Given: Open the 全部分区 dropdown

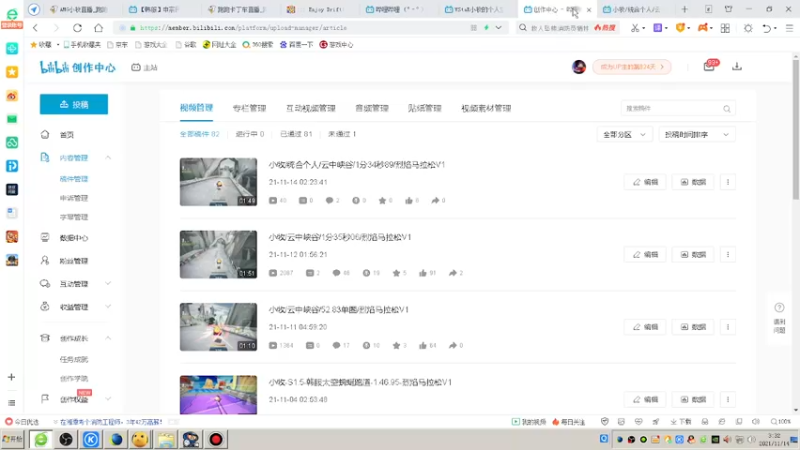Looking at the screenshot, I should 624,135.
